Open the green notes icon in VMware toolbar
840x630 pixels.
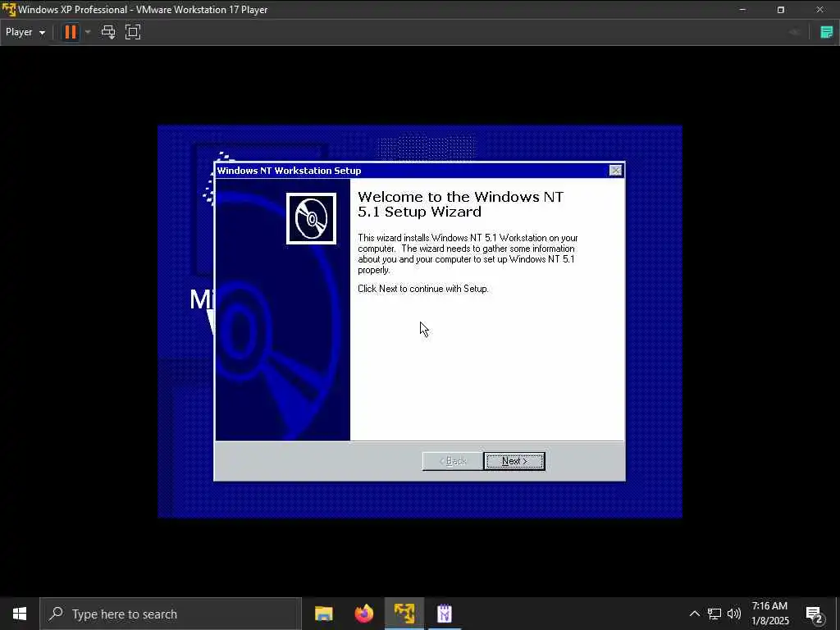[x=827, y=32]
